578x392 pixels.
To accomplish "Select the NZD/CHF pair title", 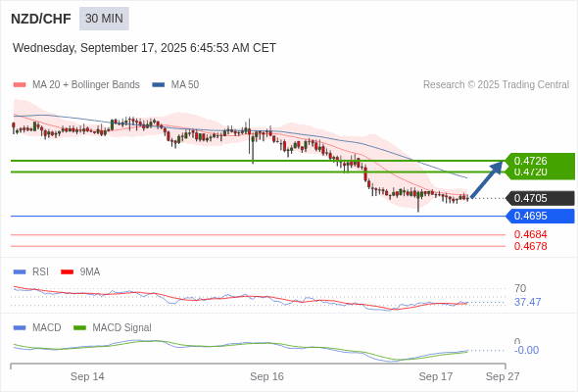I will (41, 19).
